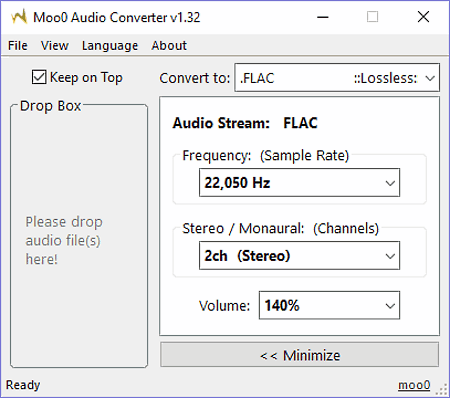
Task: Open the Language menu
Action: (x=110, y=46)
